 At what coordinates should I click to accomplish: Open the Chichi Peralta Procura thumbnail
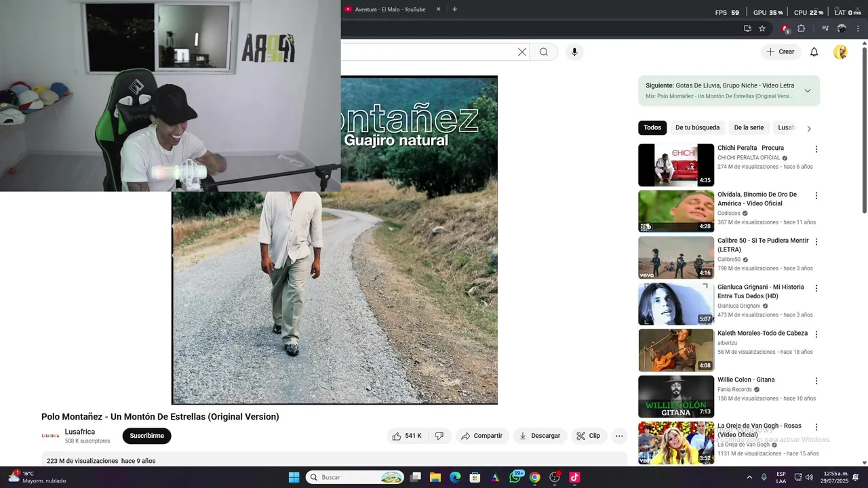click(676, 165)
